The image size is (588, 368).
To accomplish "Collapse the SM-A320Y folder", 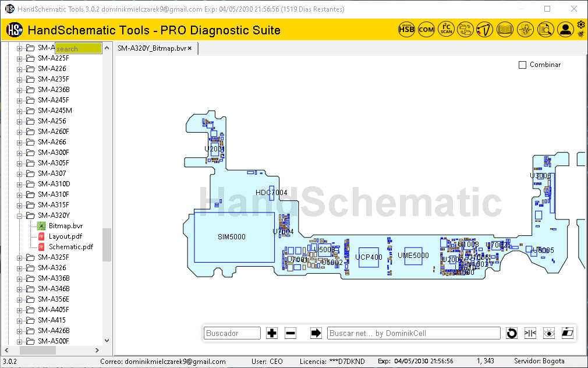I will pos(19,215).
